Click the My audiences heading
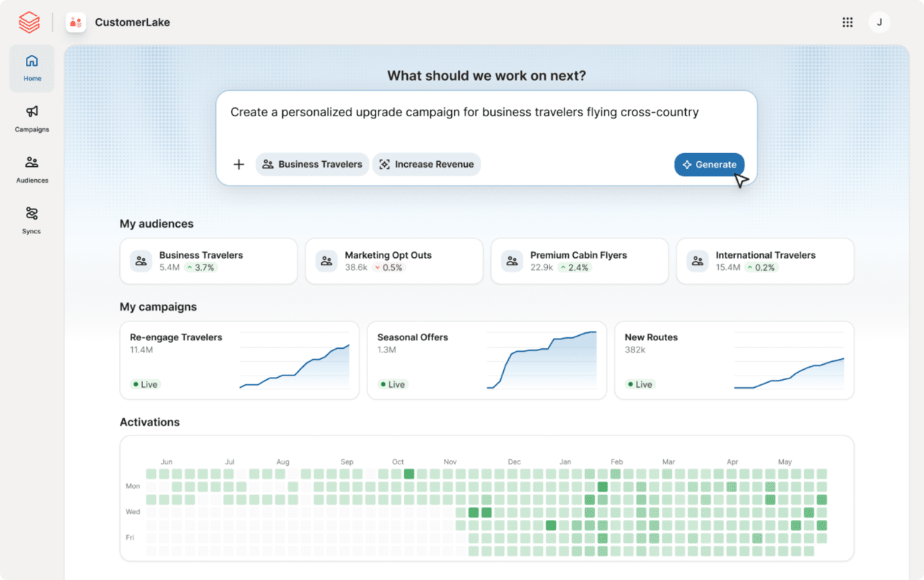The image size is (924, 580). tap(157, 224)
